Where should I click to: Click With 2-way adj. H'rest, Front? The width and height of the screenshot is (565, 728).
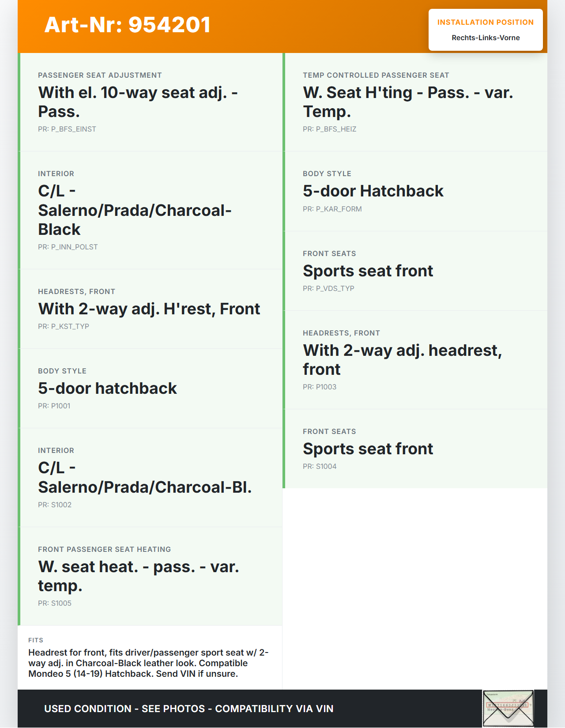[x=149, y=309]
